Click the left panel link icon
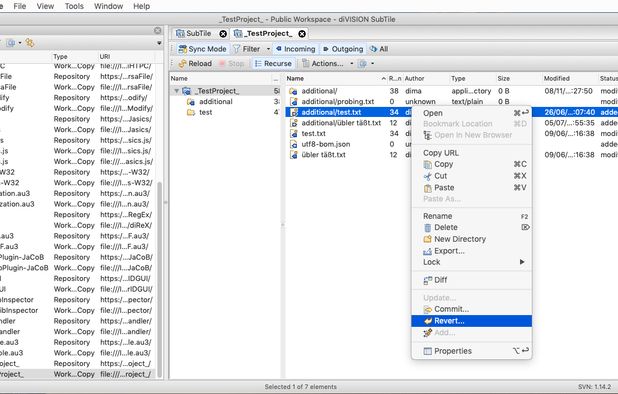Image resolution: width=618 pixels, height=394 pixels. (x=30, y=43)
